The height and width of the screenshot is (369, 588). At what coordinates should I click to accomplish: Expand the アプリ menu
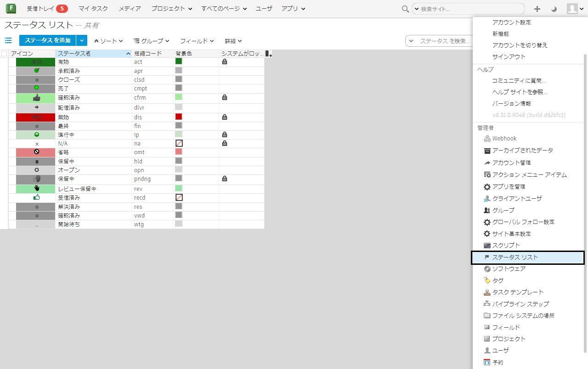pyautogui.click(x=293, y=9)
